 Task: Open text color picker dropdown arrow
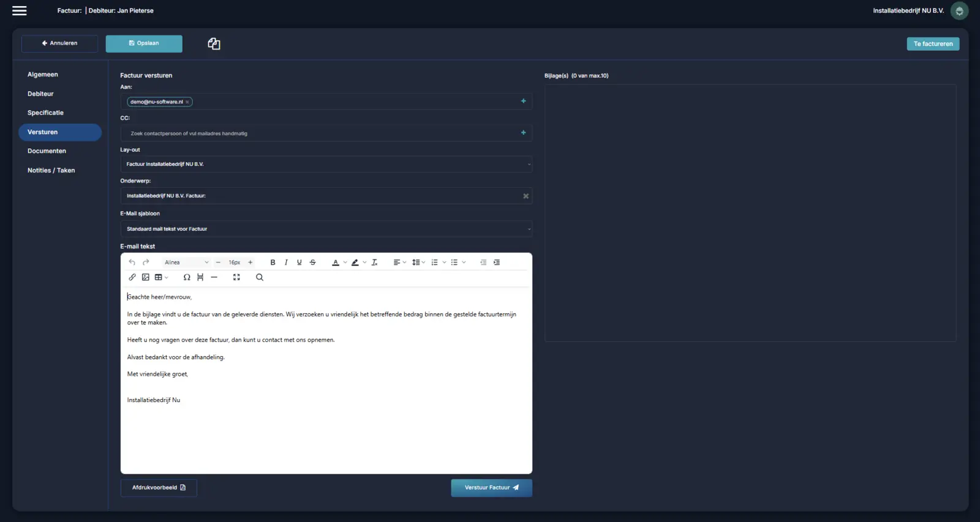[x=345, y=263]
